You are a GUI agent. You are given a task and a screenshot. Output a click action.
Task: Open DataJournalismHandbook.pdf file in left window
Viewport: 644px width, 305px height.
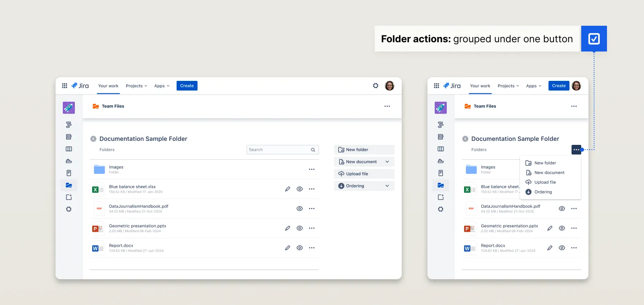138,206
